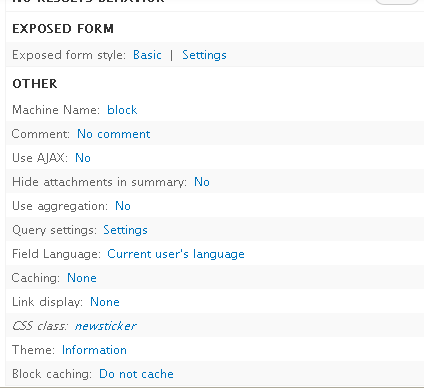Open Current user's language field setting
The image size is (424, 389).
click(176, 254)
